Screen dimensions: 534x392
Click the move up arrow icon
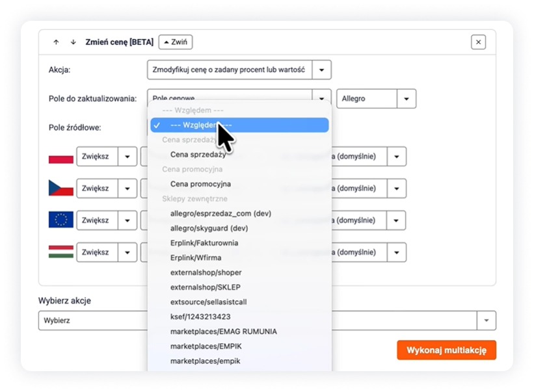click(56, 42)
